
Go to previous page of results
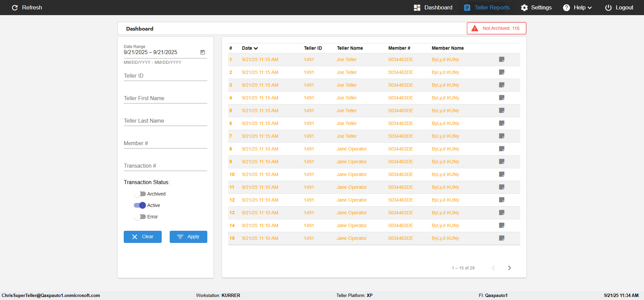tap(493, 268)
